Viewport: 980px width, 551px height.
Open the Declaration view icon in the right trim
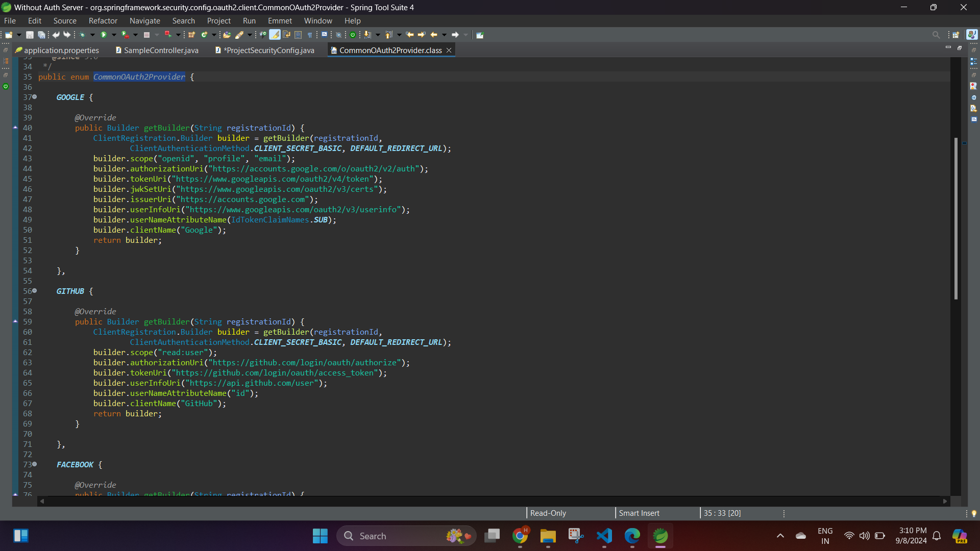coord(973,108)
